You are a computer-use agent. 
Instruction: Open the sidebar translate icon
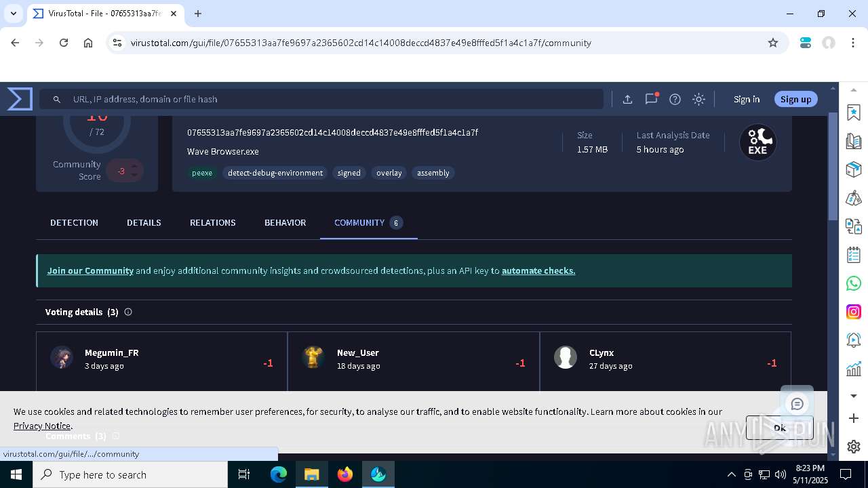click(854, 226)
